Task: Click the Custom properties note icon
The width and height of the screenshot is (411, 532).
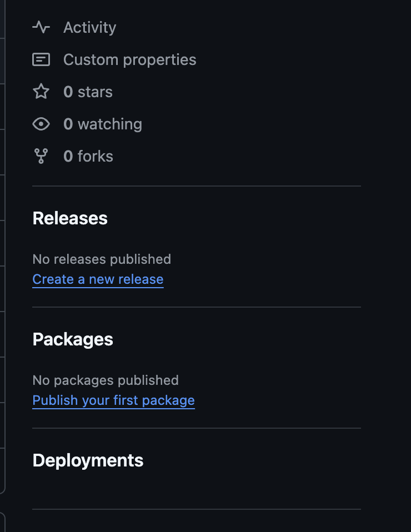Action: point(41,59)
